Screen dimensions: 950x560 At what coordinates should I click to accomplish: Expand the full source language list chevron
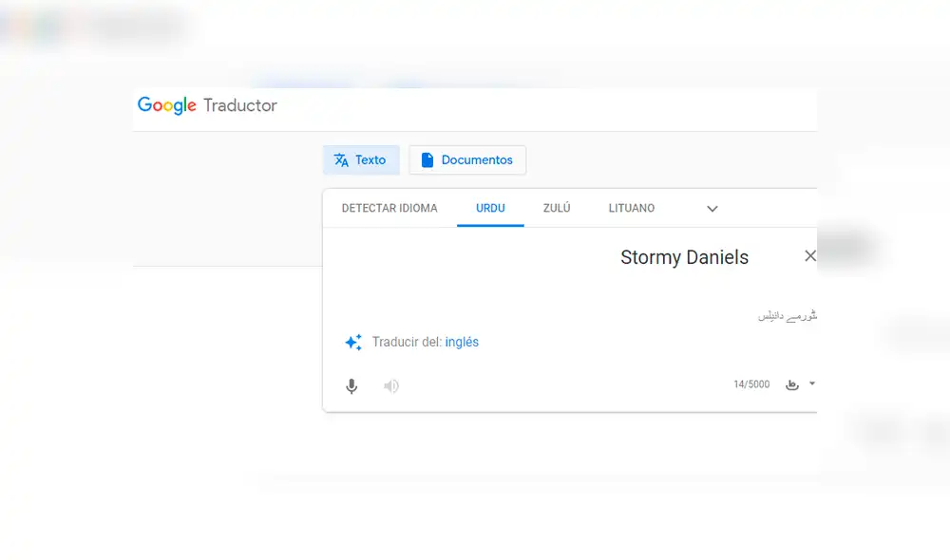(x=712, y=208)
